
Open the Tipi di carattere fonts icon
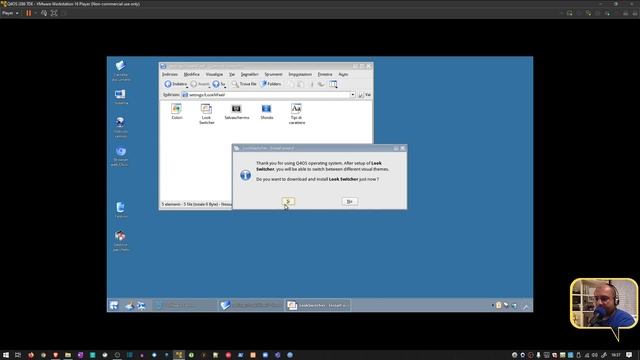point(297,114)
